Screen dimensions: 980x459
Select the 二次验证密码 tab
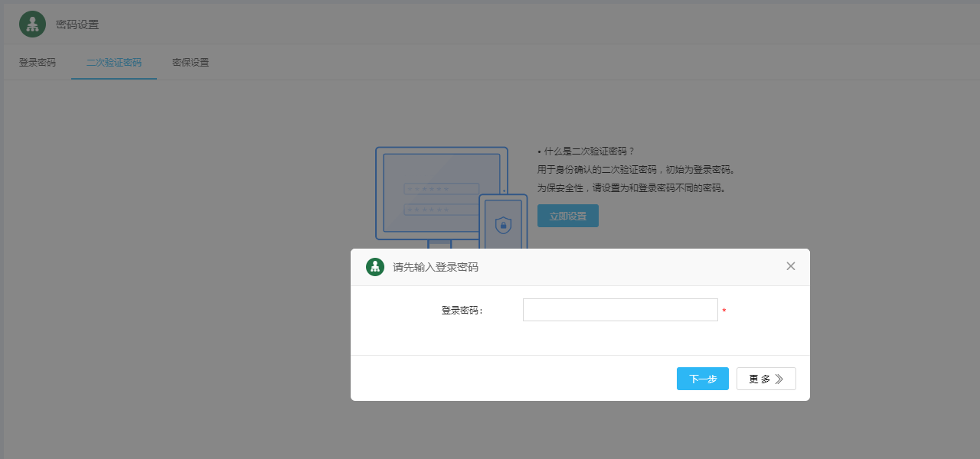pyautogui.click(x=114, y=63)
